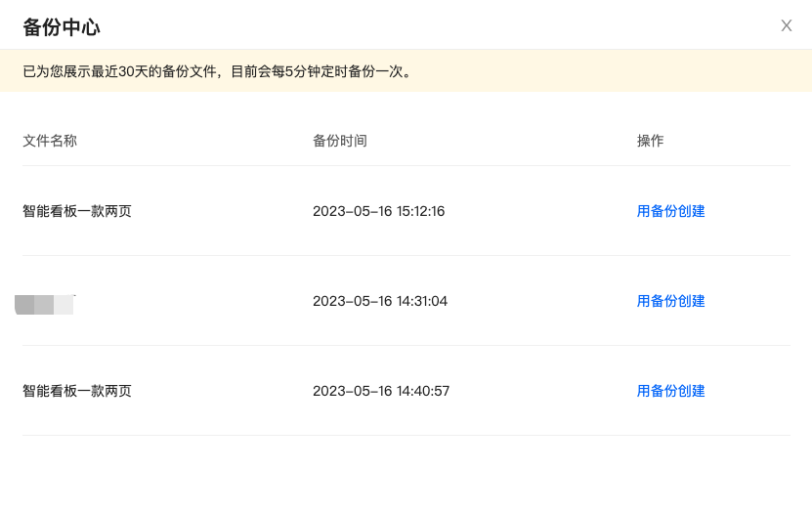Click 用备份创建 for the 14:31:04 backup

670,301
